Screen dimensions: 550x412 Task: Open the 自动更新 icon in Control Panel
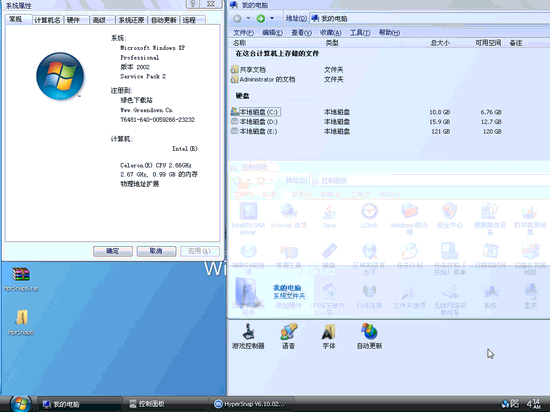pos(369,336)
